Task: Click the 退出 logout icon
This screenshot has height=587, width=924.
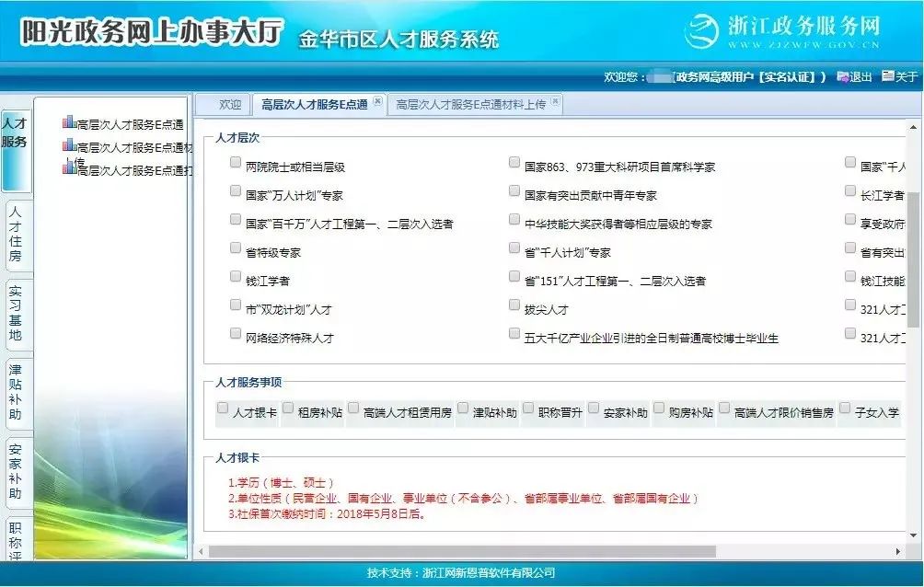Action: point(842,77)
